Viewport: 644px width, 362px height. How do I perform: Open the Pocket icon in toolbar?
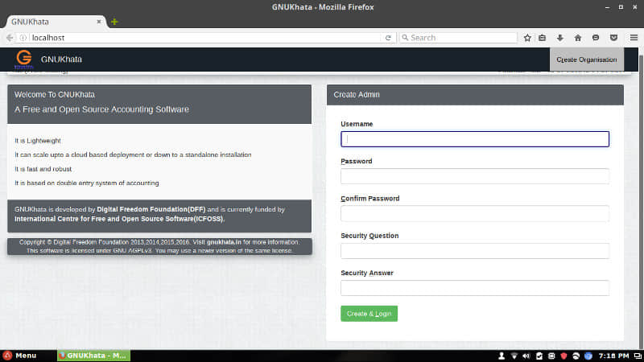tap(613, 38)
